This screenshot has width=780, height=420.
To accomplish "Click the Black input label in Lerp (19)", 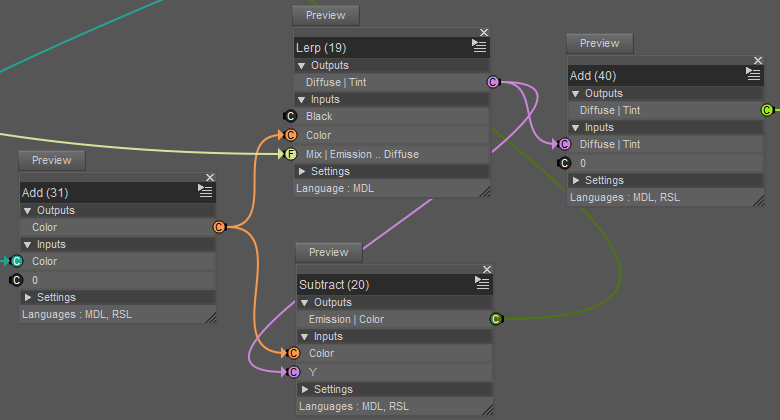I will coord(319,116).
